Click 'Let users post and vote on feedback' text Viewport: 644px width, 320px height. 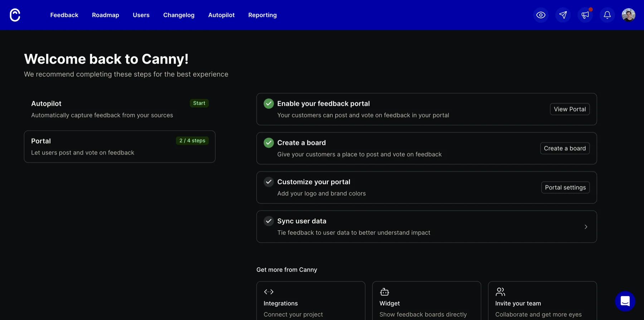(x=83, y=152)
